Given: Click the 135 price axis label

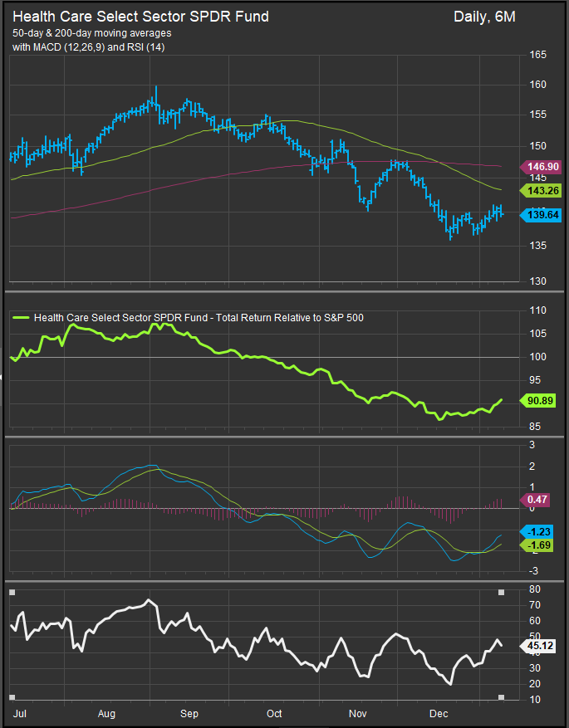Looking at the screenshot, I should pyautogui.click(x=538, y=246).
